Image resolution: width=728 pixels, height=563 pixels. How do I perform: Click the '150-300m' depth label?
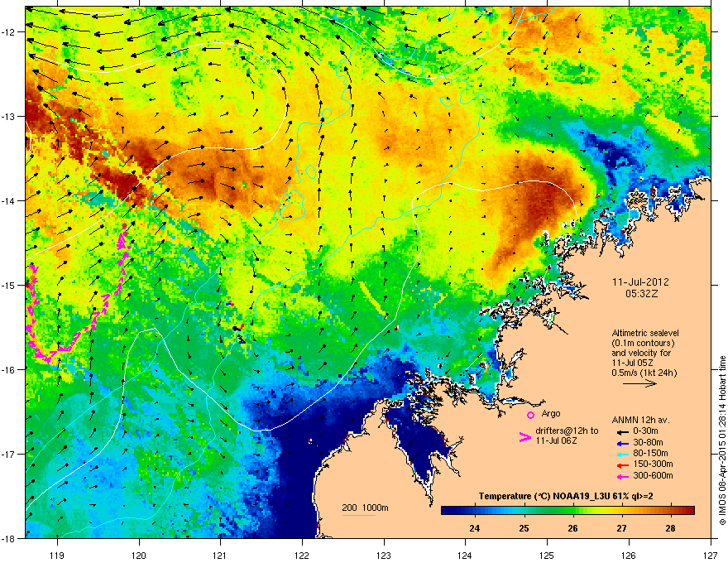click(653, 464)
